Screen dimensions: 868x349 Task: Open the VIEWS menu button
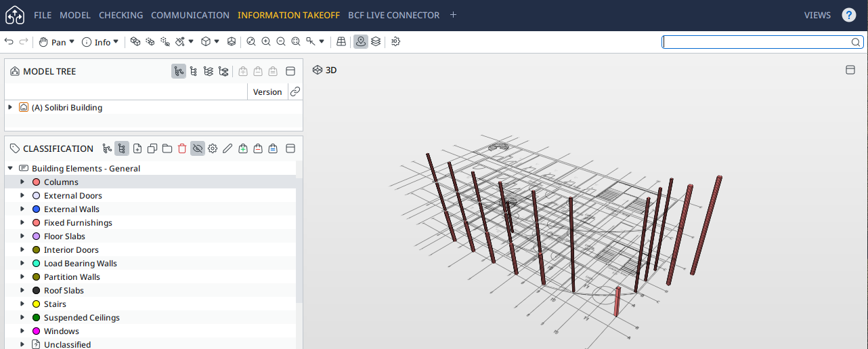coord(817,15)
